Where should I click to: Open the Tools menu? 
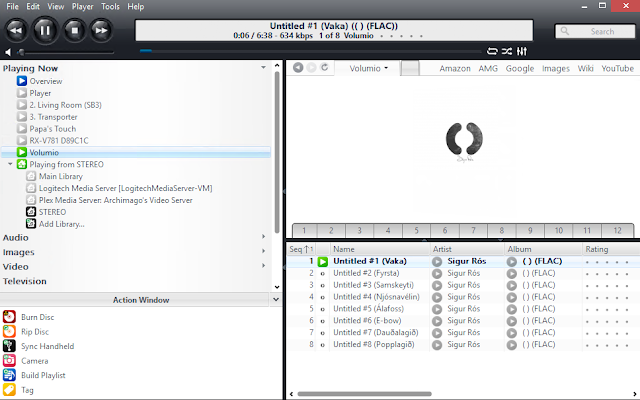110,7
